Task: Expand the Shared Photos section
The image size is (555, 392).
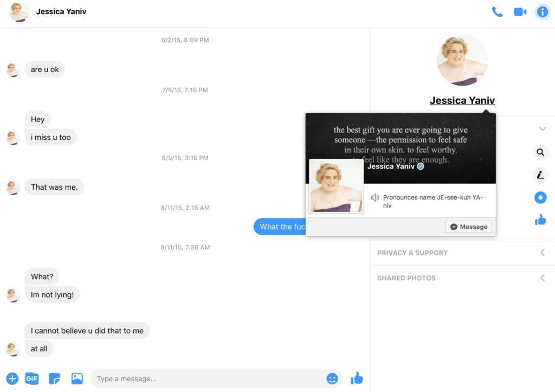Action: click(462, 278)
